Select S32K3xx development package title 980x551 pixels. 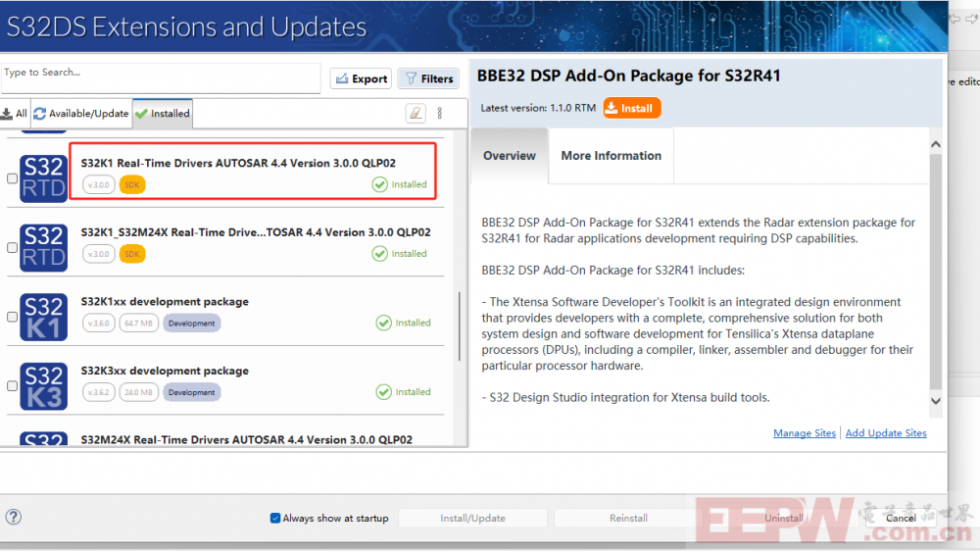[x=165, y=371]
